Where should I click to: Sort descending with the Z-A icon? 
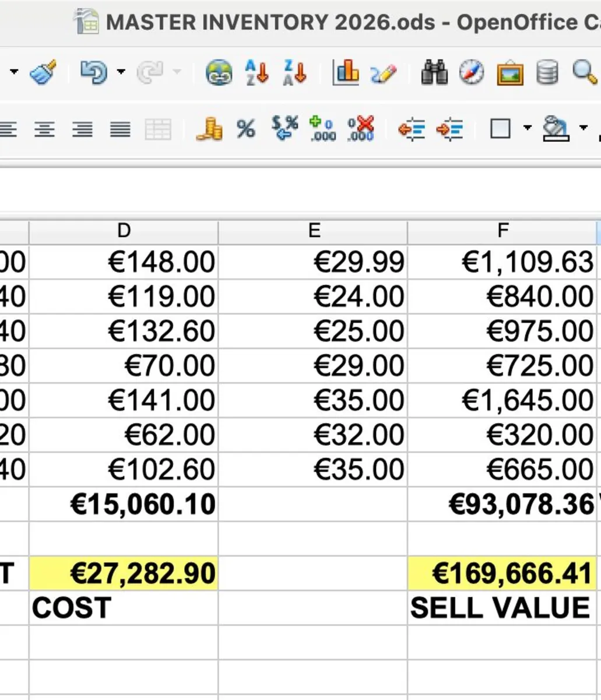[294, 73]
